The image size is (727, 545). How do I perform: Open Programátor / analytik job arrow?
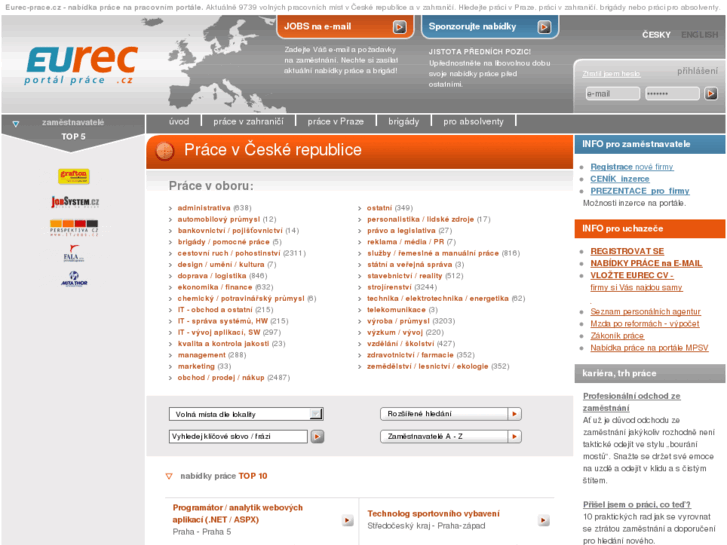pyautogui.click(x=347, y=520)
